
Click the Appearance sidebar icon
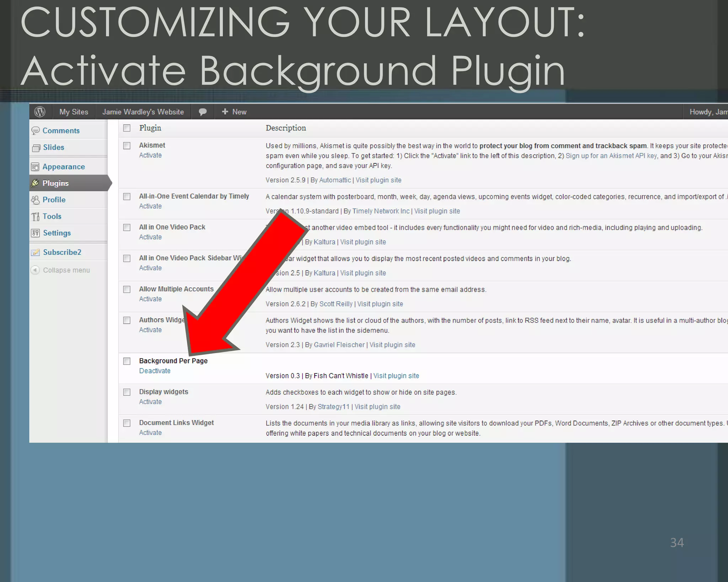pos(35,167)
